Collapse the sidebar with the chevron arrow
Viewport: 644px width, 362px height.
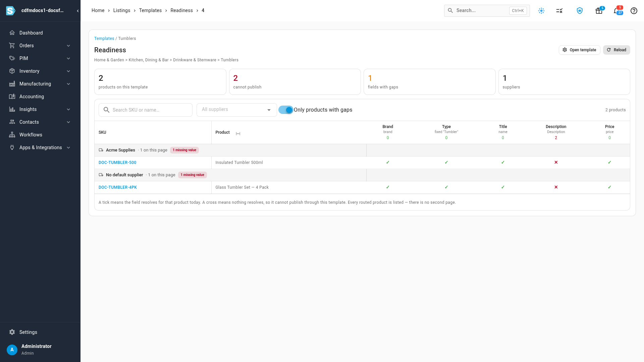click(x=78, y=11)
